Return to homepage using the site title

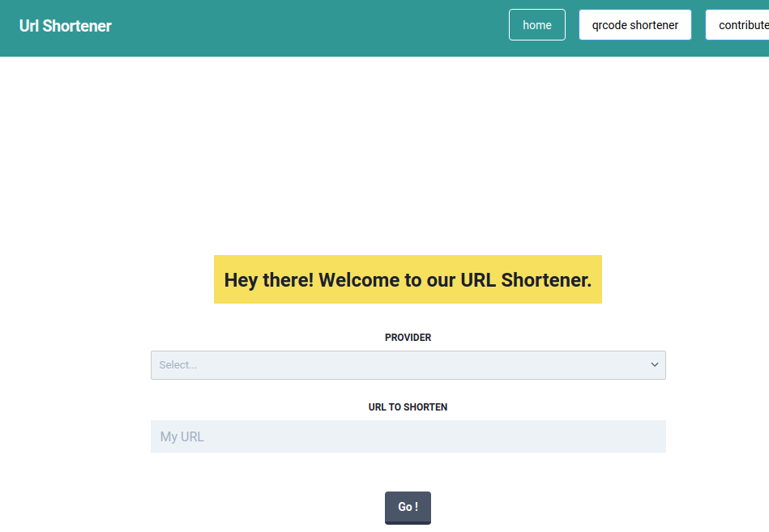point(65,25)
